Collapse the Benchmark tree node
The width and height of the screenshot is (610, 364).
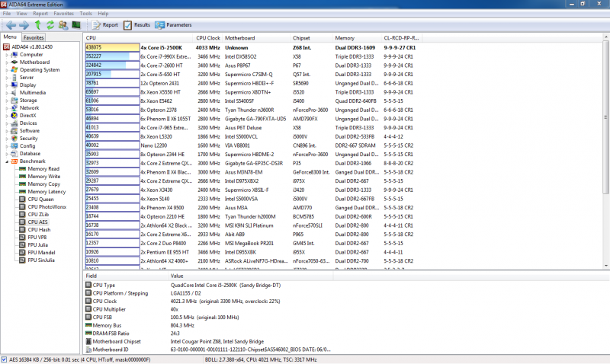click(7, 161)
